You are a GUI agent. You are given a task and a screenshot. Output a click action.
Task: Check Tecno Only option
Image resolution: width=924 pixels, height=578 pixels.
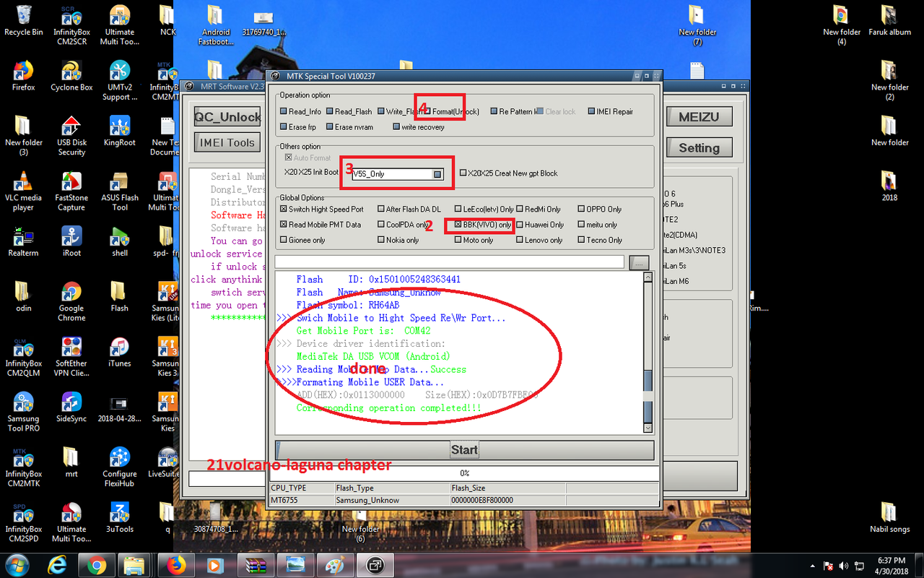point(582,240)
